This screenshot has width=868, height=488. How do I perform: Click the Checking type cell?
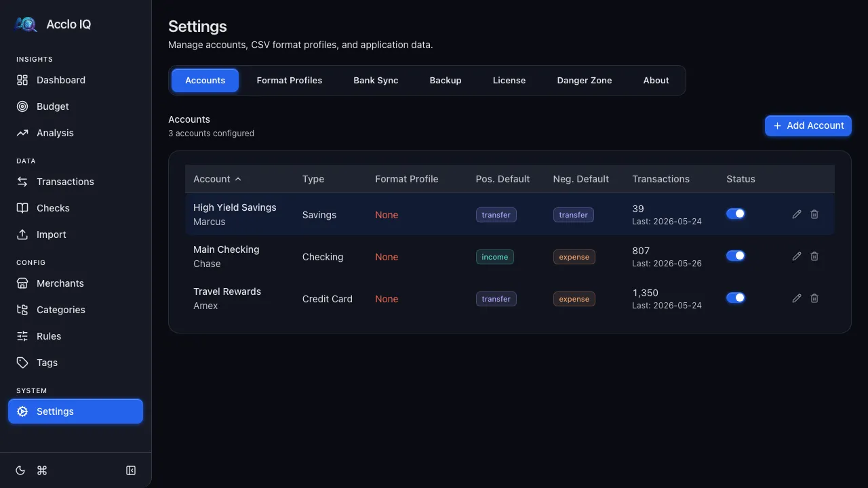click(x=323, y=257)
